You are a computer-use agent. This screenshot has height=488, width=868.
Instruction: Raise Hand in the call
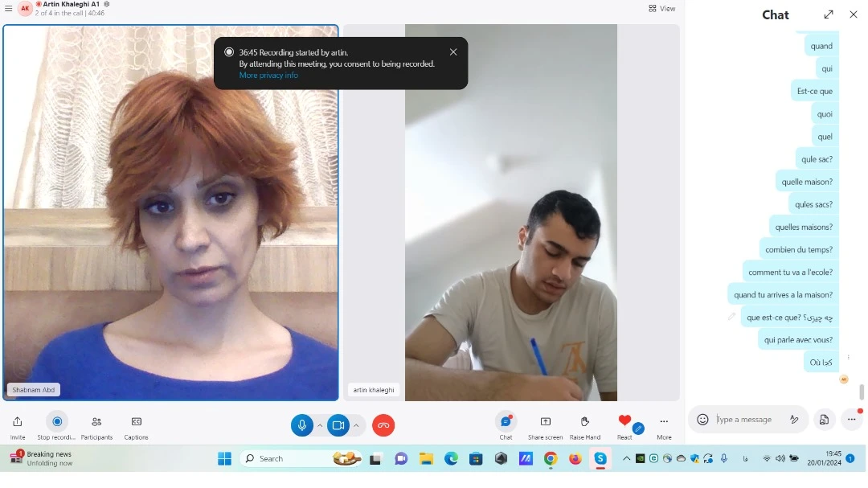point(584,422)
